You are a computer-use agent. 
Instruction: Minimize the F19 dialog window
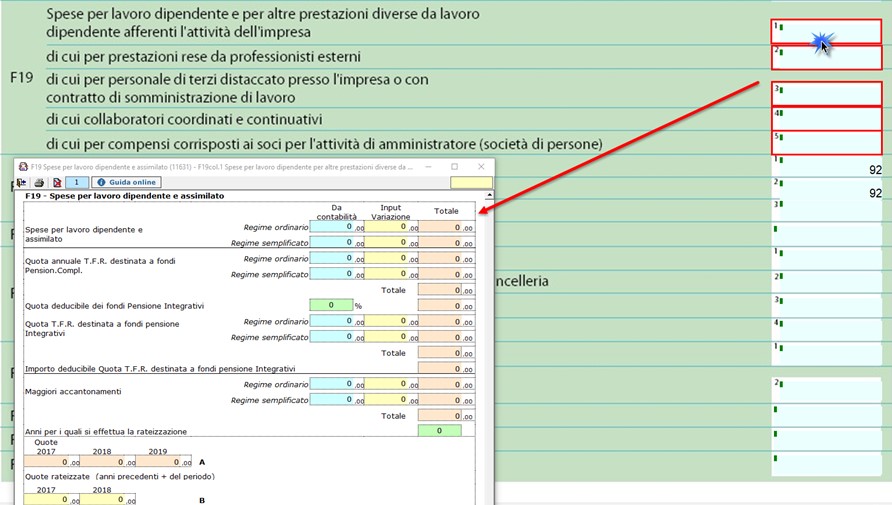tap(428, 167)
